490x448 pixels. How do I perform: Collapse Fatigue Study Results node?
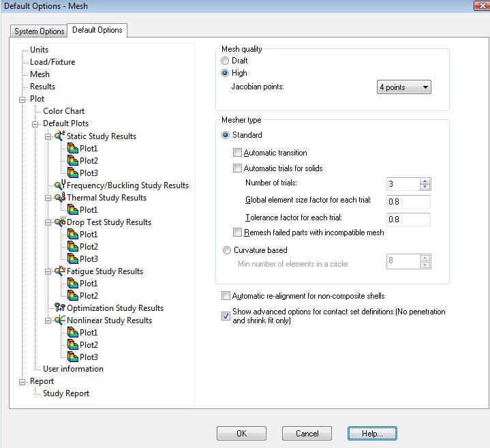48,271
